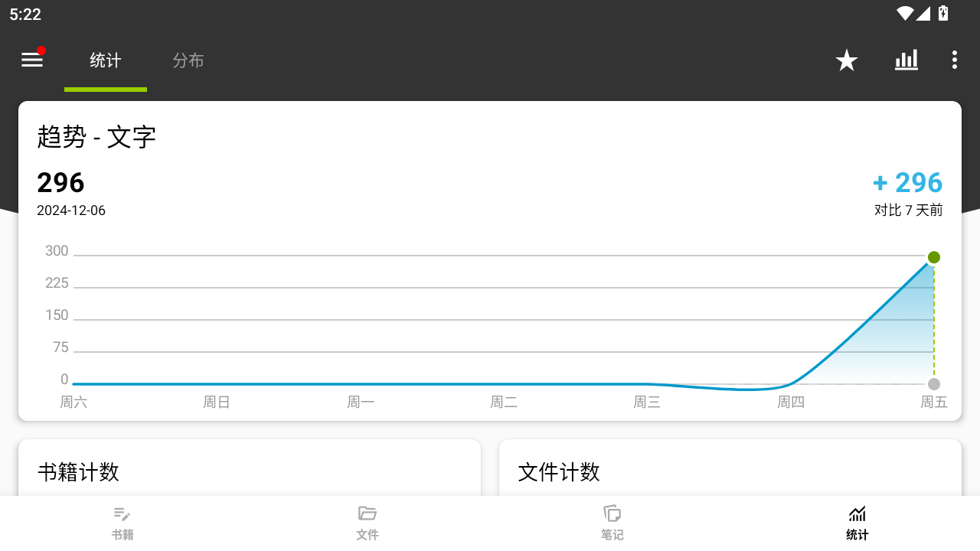Tap the + 296 comparison value
The width and height of the screenshot is (980, 551).
(907, 183)
